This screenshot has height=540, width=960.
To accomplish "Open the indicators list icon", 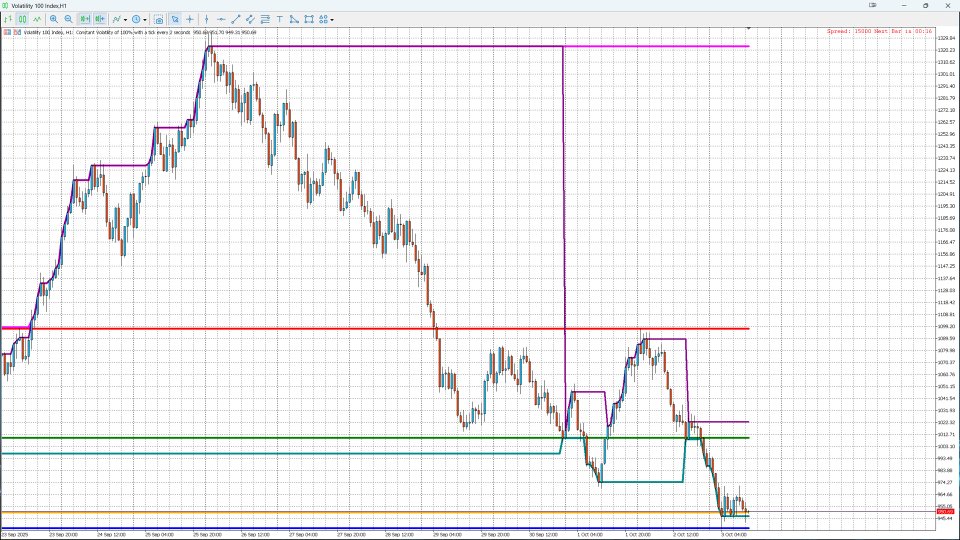I will (116, 19).
